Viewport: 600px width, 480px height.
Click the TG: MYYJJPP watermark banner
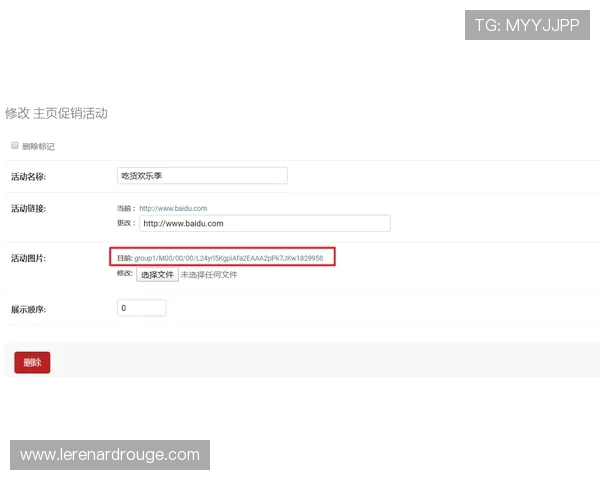(527, 25)
